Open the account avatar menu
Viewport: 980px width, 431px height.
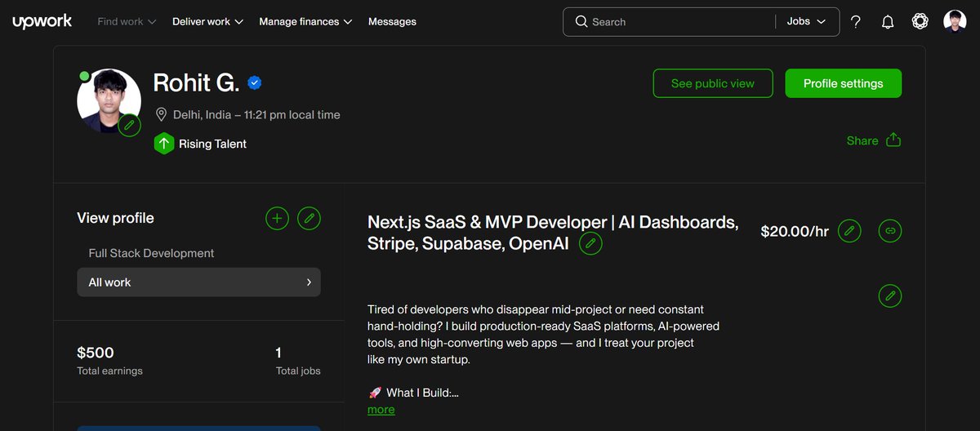click(955, 22)
